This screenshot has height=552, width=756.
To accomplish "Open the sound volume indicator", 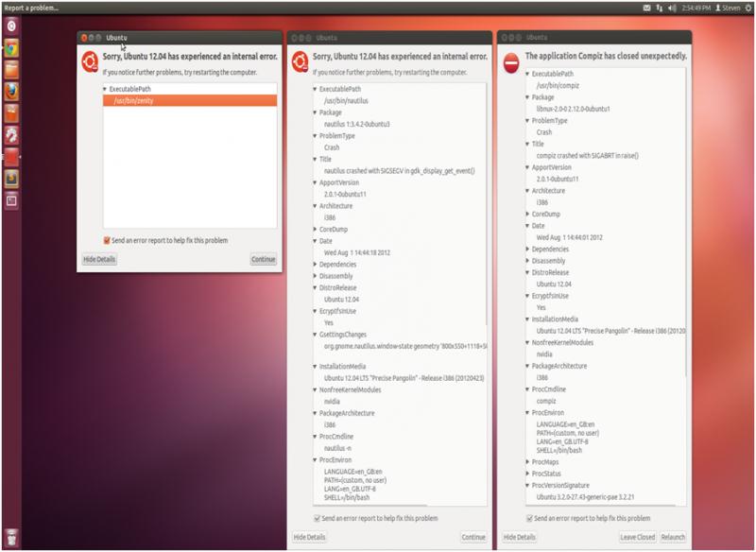I will point(672,8).
